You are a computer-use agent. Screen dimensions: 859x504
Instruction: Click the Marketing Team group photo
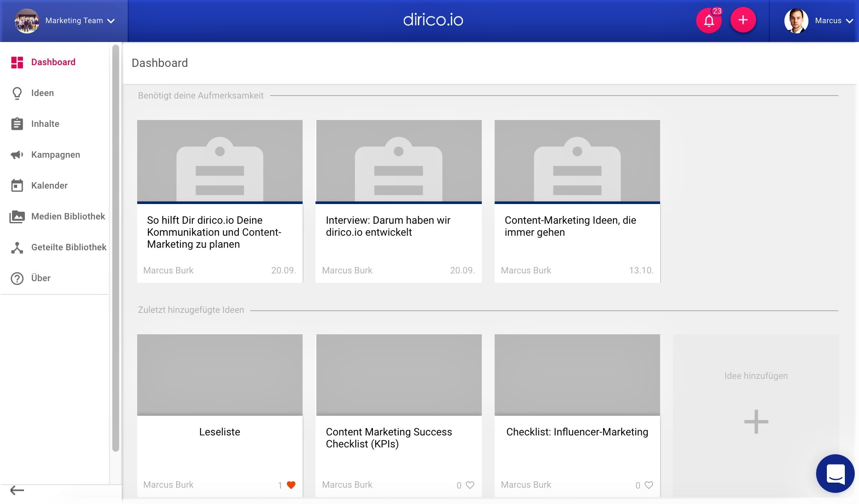click(x=27, y=21)
